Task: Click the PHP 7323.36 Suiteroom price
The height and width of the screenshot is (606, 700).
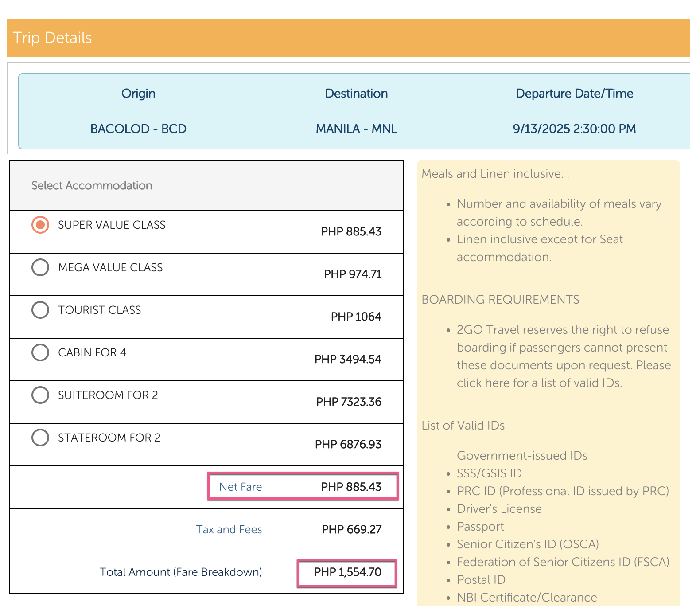Action: click(x=349, y=402)
